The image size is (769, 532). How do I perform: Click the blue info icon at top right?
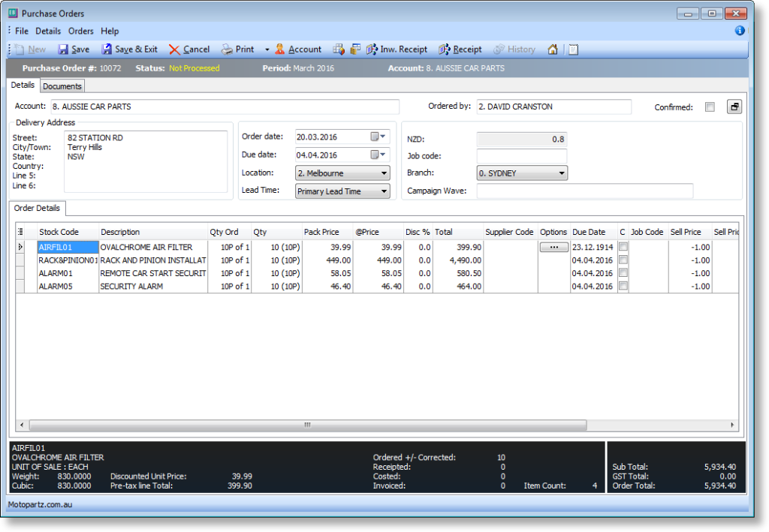[740, 30]
